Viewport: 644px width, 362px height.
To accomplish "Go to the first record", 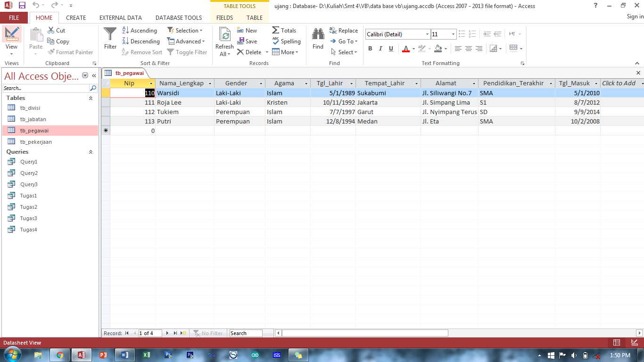I will pos(127,333).
